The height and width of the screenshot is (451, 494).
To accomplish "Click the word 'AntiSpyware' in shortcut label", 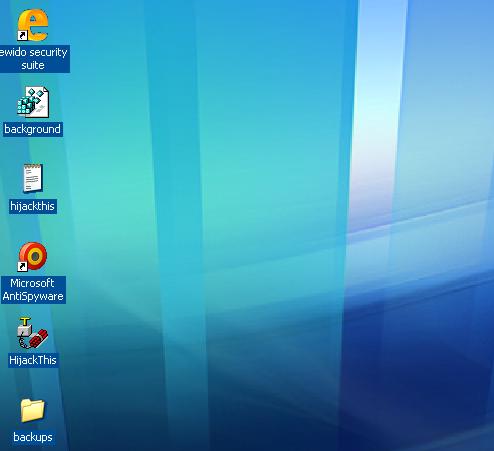I will [33, 296].
